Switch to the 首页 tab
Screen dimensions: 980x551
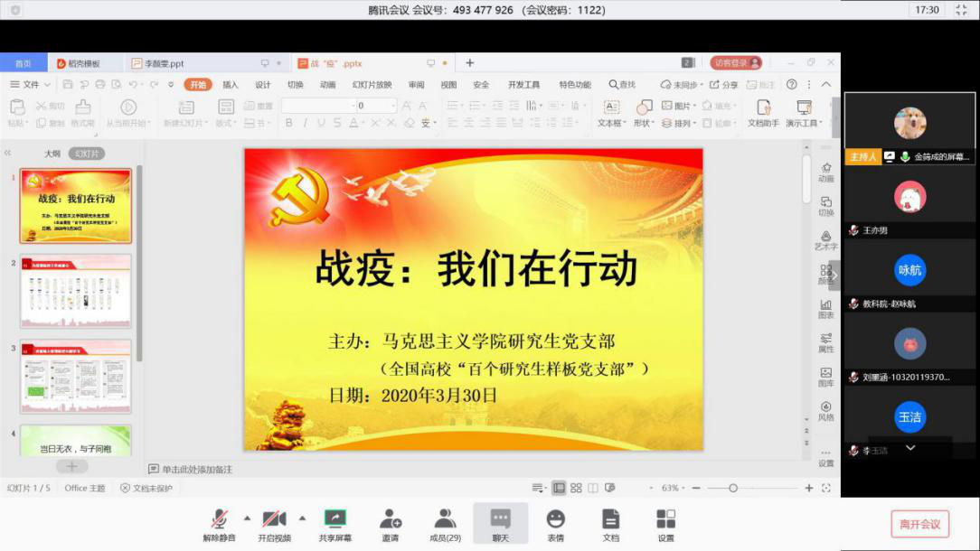24,63
